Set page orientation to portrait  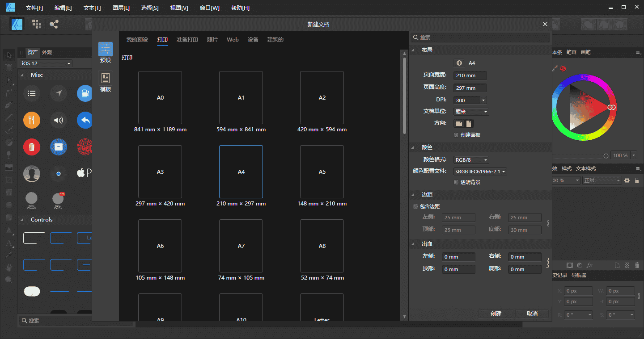(469, 124)
